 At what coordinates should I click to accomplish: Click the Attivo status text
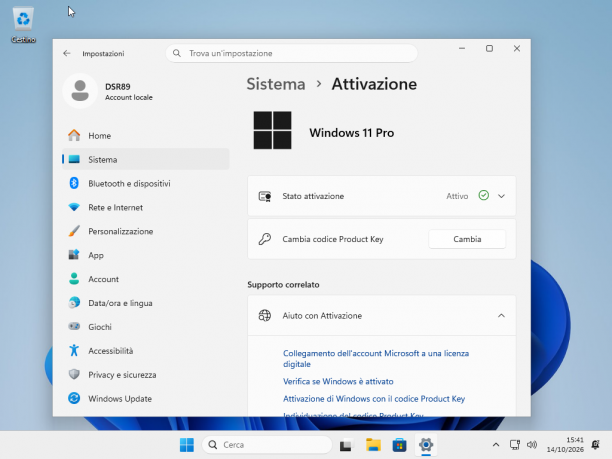[x=457, y=196]
